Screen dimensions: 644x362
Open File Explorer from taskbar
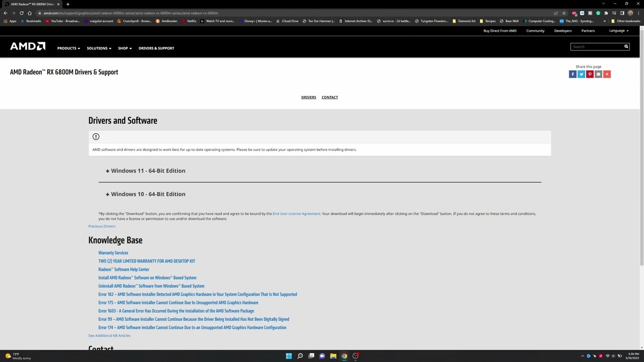point(333,356)
